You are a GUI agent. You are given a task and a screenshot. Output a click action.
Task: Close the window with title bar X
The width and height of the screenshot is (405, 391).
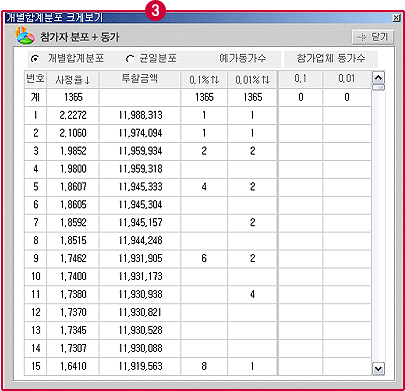pyautogui.click(x=396, y=18)
